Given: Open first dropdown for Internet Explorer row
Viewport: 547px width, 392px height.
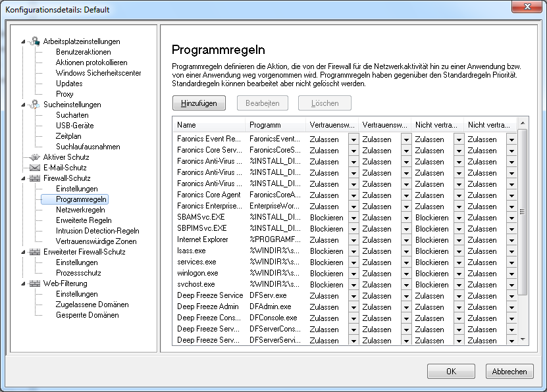Looking at the screenshot, I should click(x=353, y=240).
